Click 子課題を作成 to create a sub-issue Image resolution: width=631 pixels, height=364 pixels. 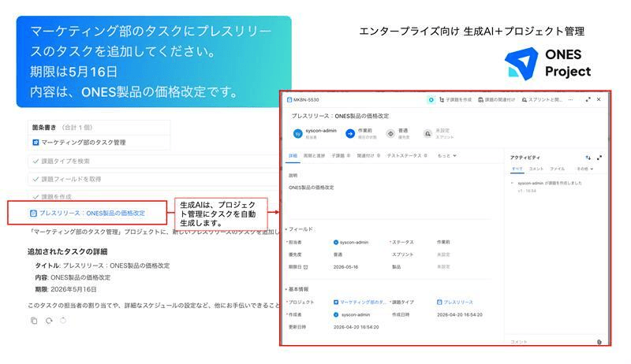[456, 99]
